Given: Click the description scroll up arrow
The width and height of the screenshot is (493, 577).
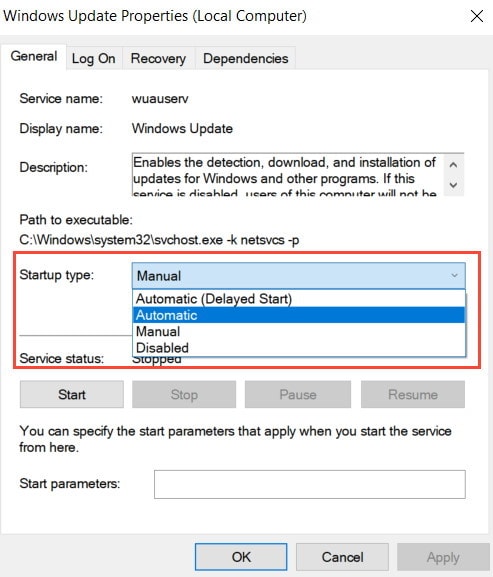Looking at the screenshot, I should click(453, 165).
